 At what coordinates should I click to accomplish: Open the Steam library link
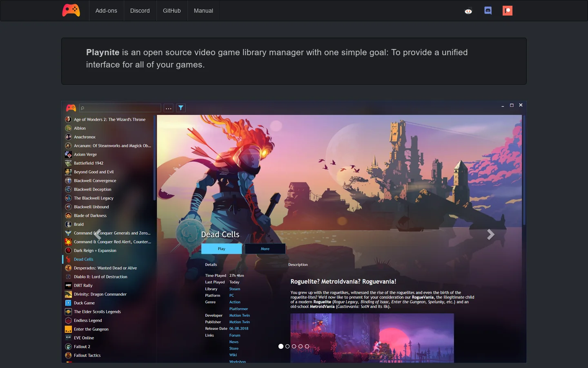[235, 289]
